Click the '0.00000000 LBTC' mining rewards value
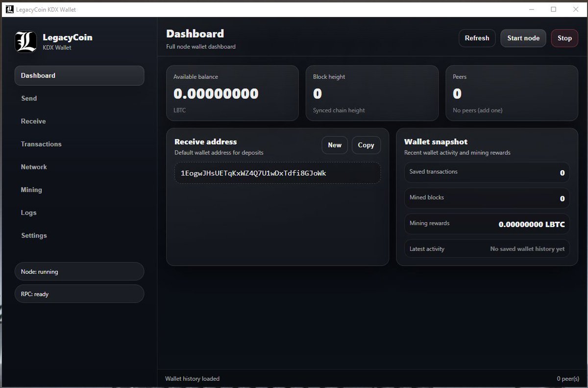 pos(532,224)
